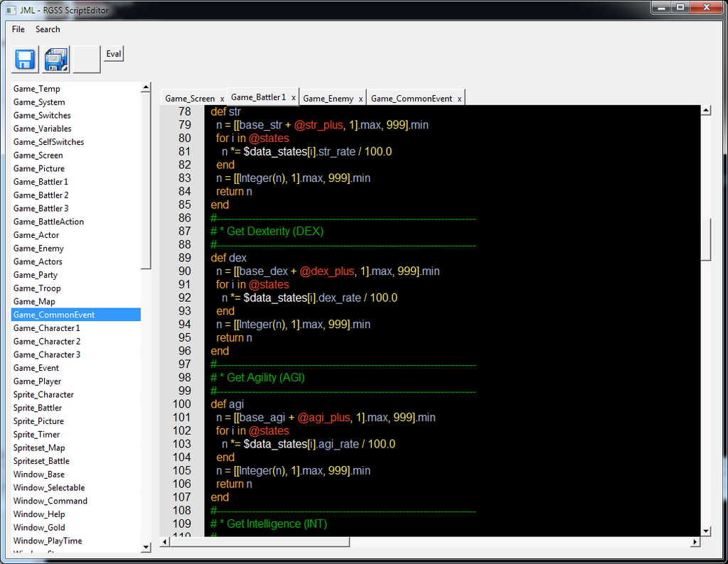Click script list scroll down arrow
This screenshot has width=728, height=564.
coord(146,547)
